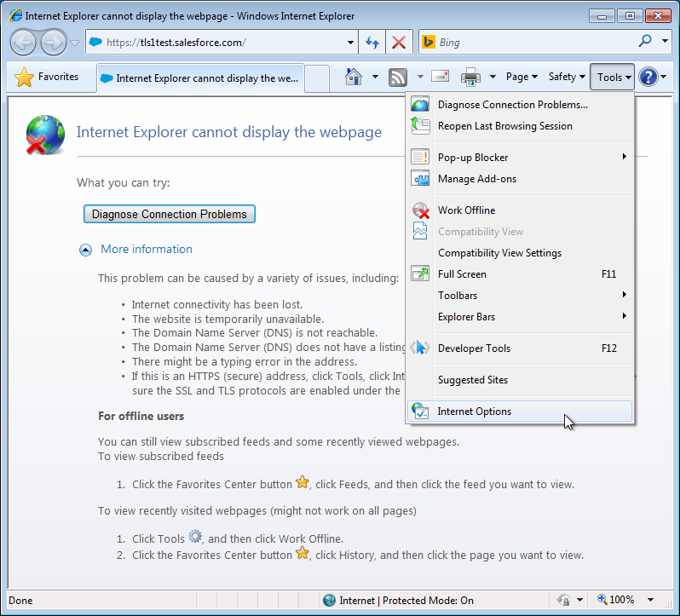This screenshot has height=616, width=680.
Task: Click the Read Mail envelope icon
Action: click(x=441, y=77)
